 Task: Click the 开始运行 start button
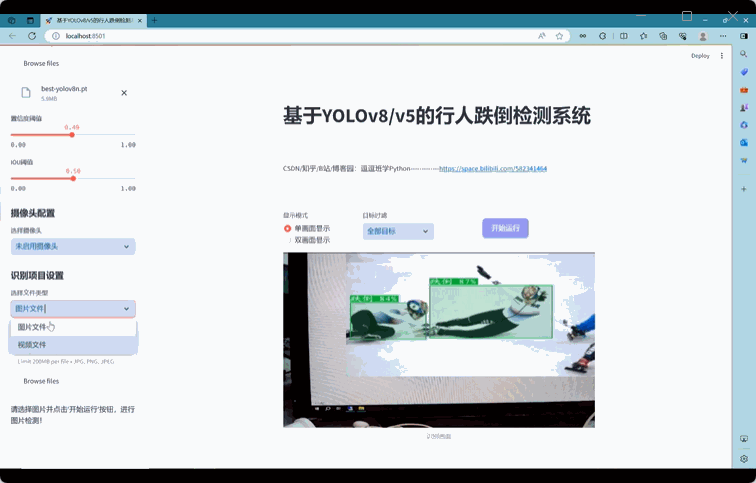505,228
